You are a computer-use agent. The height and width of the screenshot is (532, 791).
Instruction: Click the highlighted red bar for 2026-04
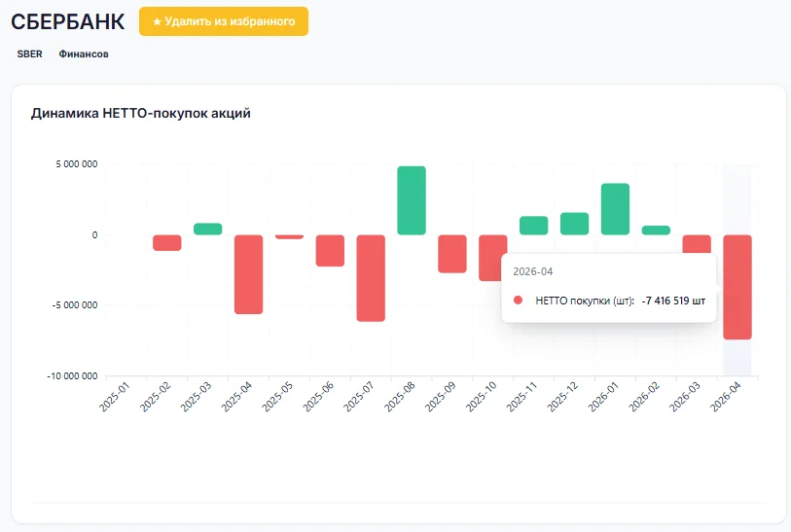pos(737,287)
